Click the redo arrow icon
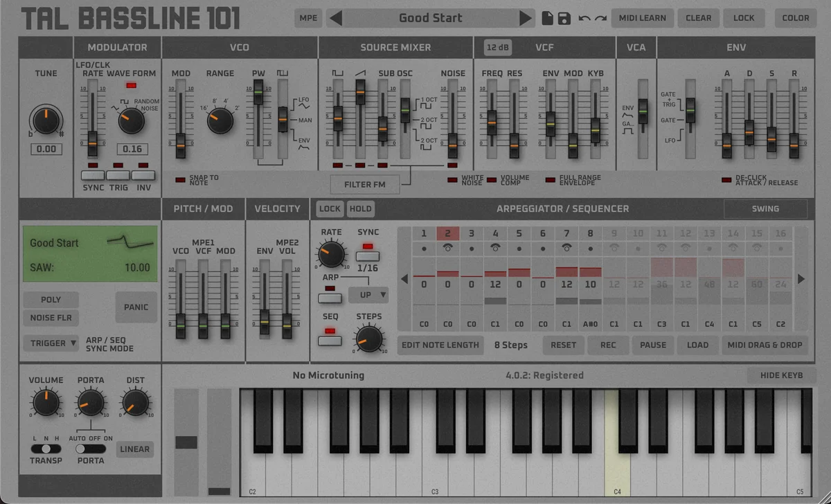 tap(600, 19)
